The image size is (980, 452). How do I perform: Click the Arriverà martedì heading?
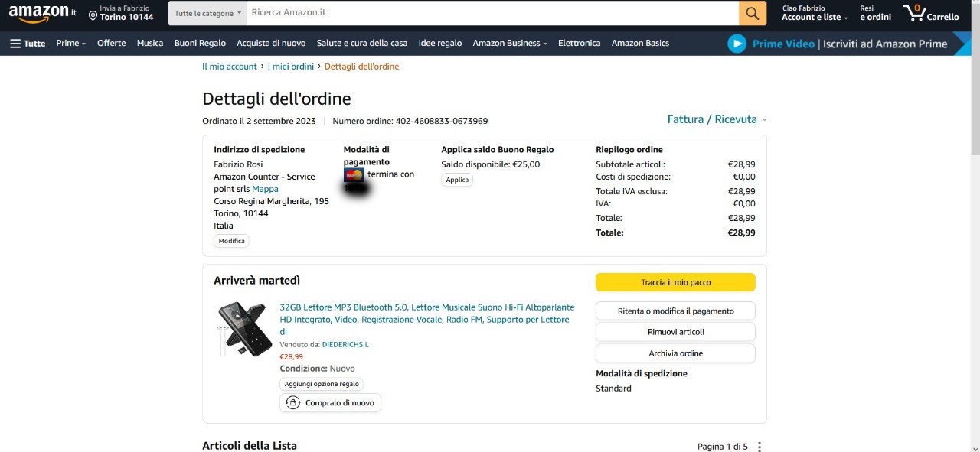256,281
